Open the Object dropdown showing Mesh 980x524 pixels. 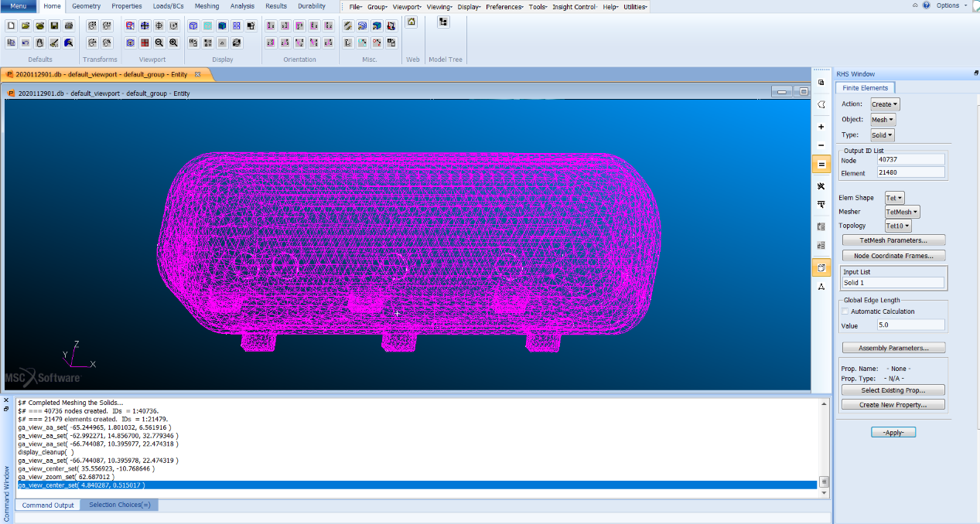point(883,120)
